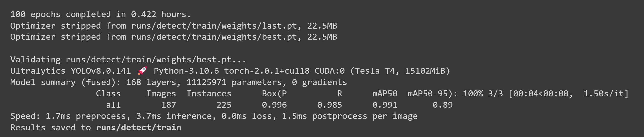The width and height of the screenshot is (644, 137).
Task: Click the rocket emoji after YOLOv8.0.141
Action: point(142,71)
